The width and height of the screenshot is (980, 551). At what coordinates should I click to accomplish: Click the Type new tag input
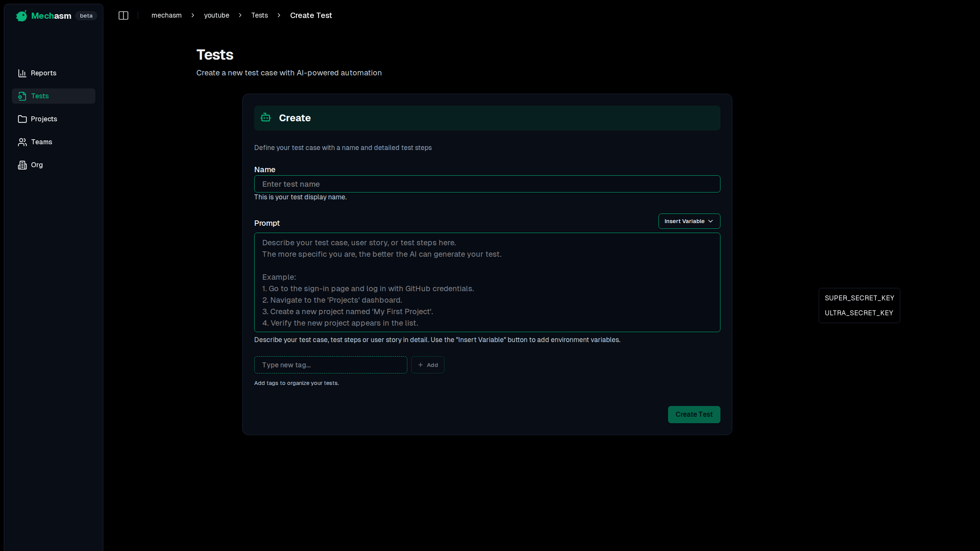click(330, 365)
